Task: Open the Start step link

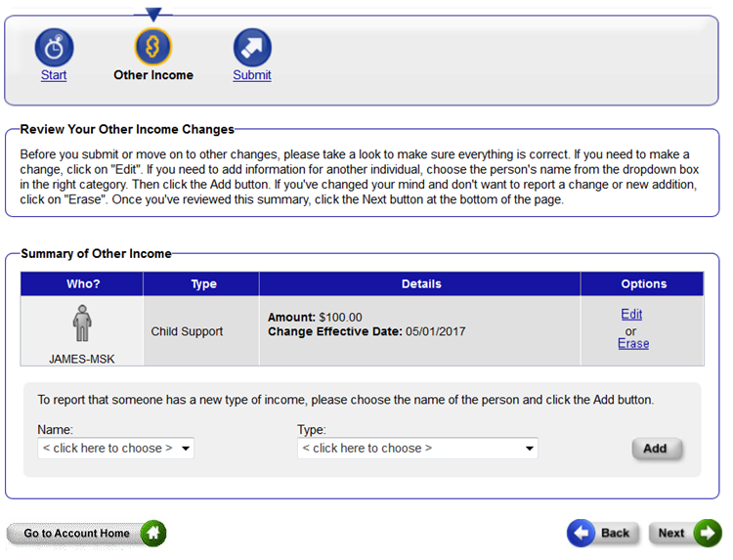Action: 54,75
